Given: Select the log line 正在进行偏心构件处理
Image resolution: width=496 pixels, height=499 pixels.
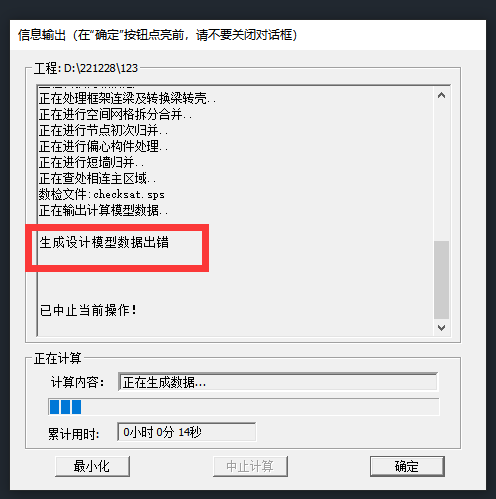Looking at the screenshot, I should coord(103,146).
